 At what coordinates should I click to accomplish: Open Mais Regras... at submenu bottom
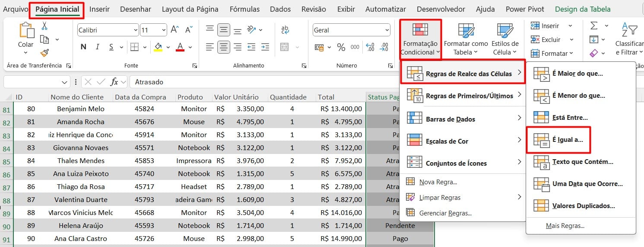click(565, 226)
